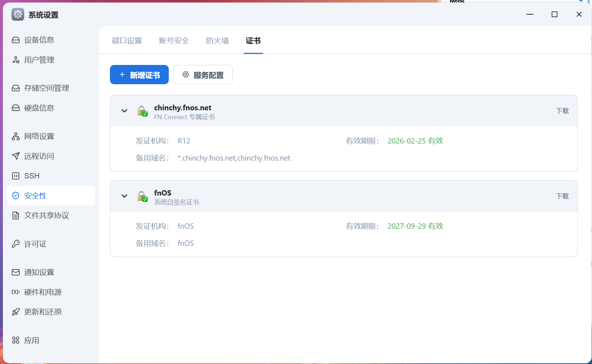
Task: Click the License (许可证) key icon
Action: 16,244
